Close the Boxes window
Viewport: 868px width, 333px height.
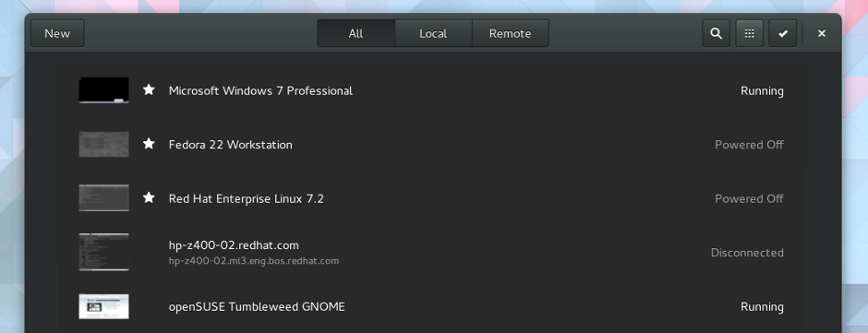click(x=822, y=33)
